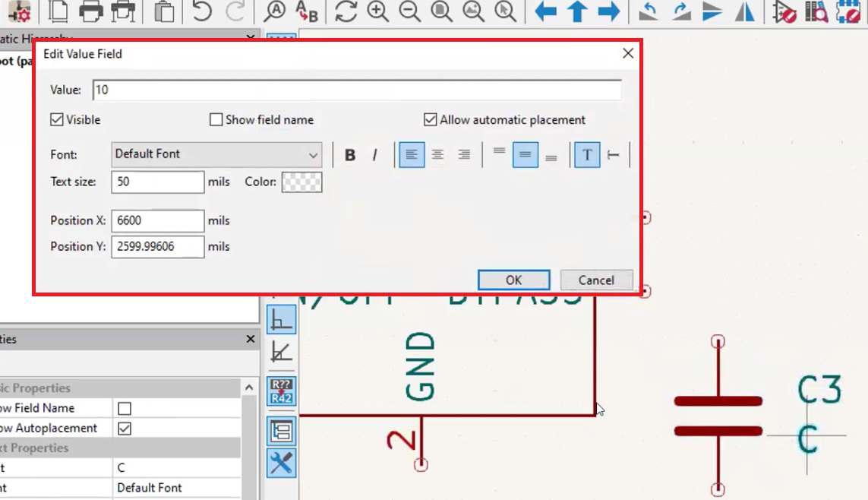Disable Allow automatic placement

point(430,119)
